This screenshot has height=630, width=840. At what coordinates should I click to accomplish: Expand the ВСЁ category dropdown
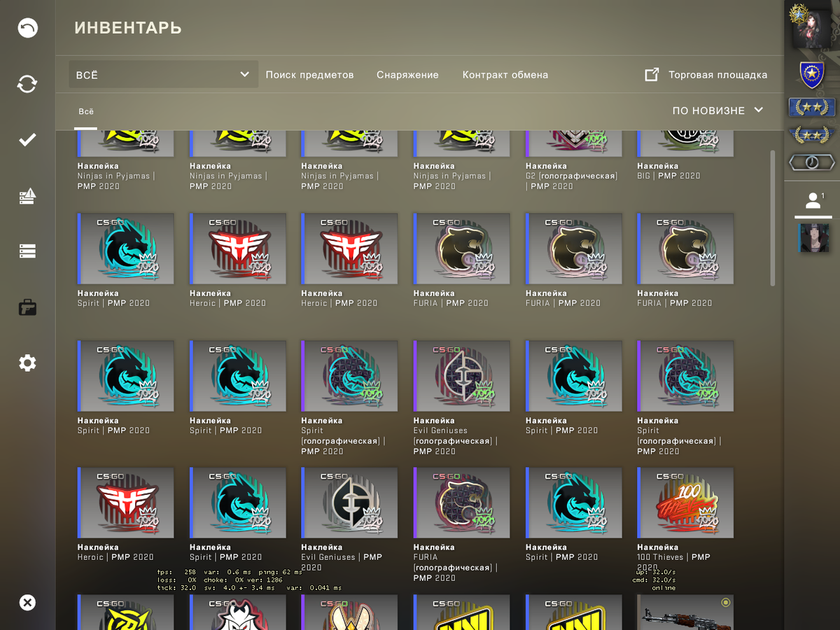[x=163, y=74]
